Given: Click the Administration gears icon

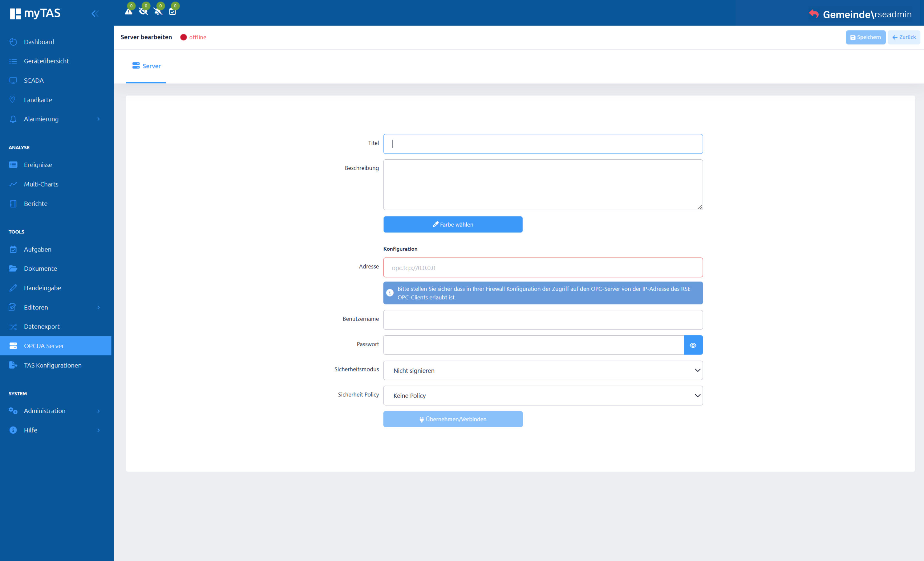Looking at the screenshot, I should click(13, 411).
